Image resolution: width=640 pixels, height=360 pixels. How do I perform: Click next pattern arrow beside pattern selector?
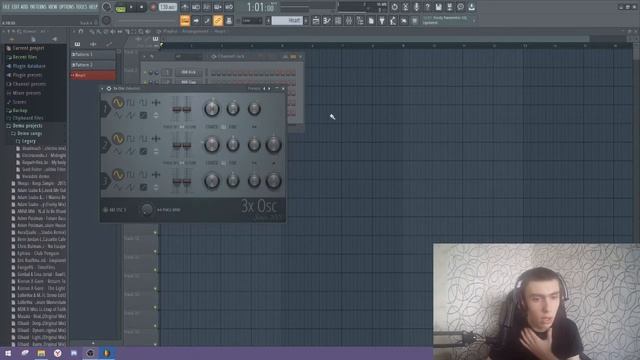[x=306, y=20]
